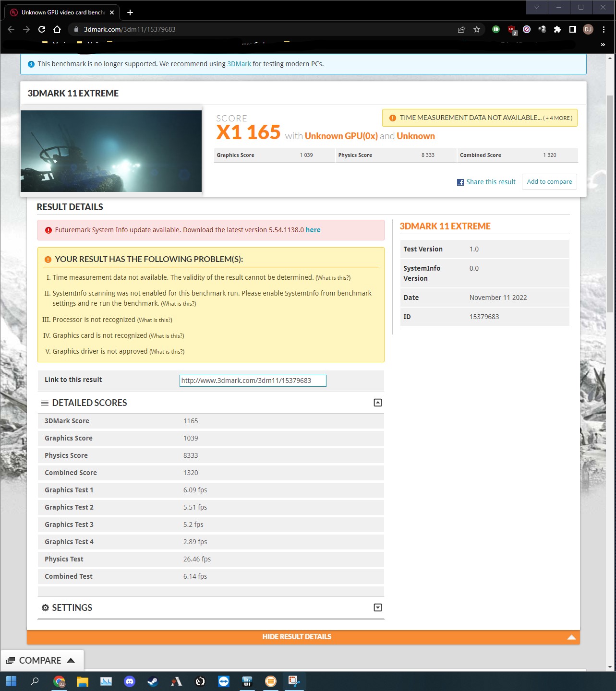616x691 pixels.
Task: Share this page via address bar icon
Action: click(x=461, y=29)
